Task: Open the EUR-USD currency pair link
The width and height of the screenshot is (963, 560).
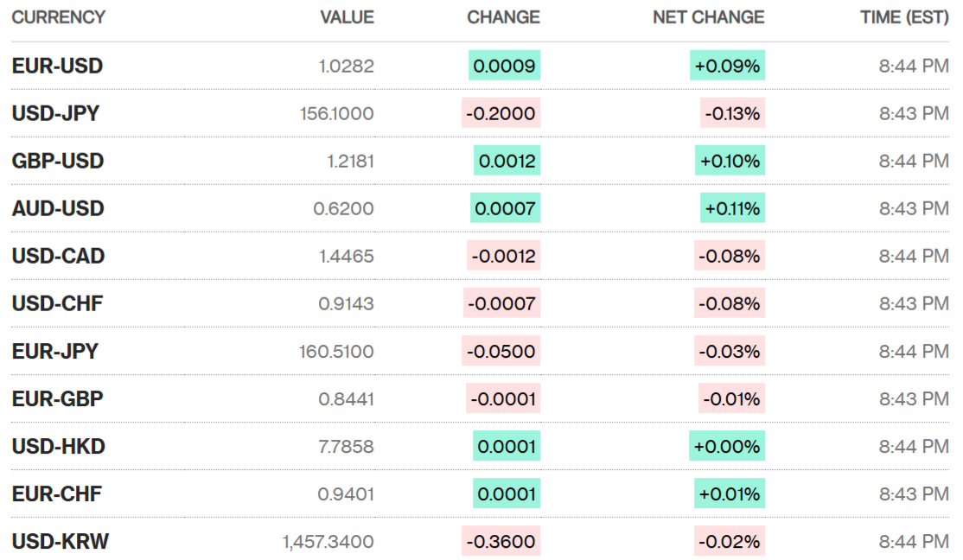Action: coord(57,66)
